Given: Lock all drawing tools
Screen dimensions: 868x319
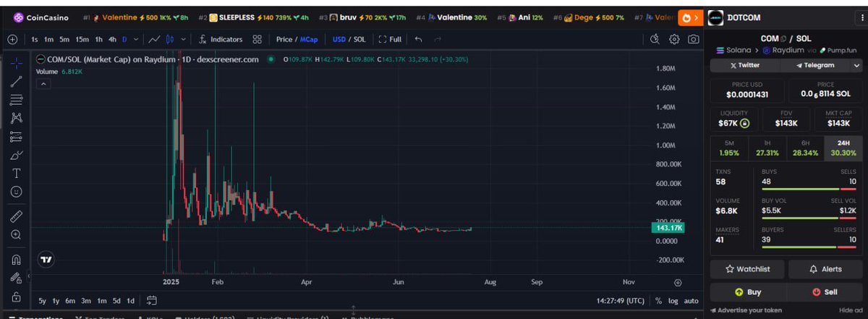Looking at the screenshot, I should [x=16, y=297].
